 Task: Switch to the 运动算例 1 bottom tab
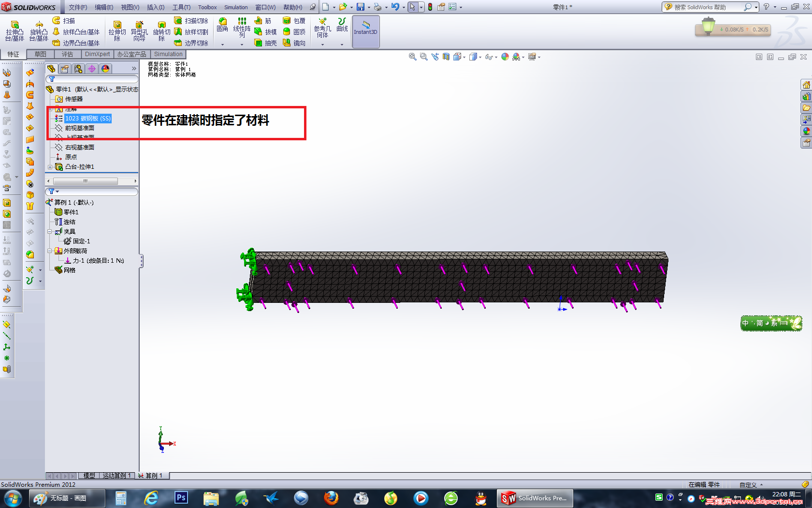116,476
